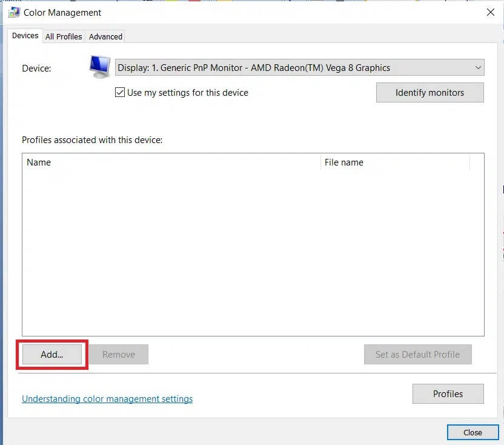This screenshot has width=504, height=445.
Task: Click the File name column header
Action: click(x=395, y=162)
